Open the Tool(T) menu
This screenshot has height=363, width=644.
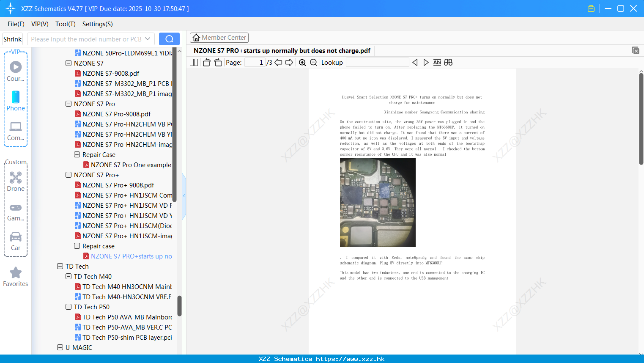click(66, 24)
